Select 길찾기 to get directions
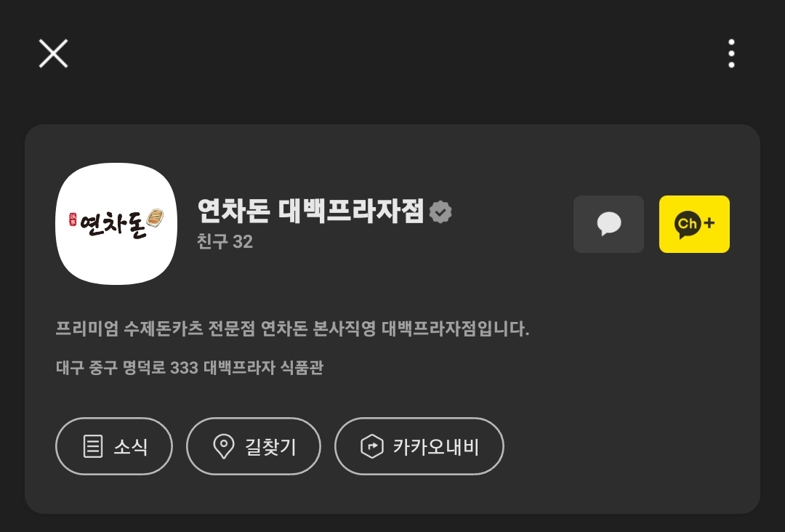 pyautogui.click(x=254, y=446)
